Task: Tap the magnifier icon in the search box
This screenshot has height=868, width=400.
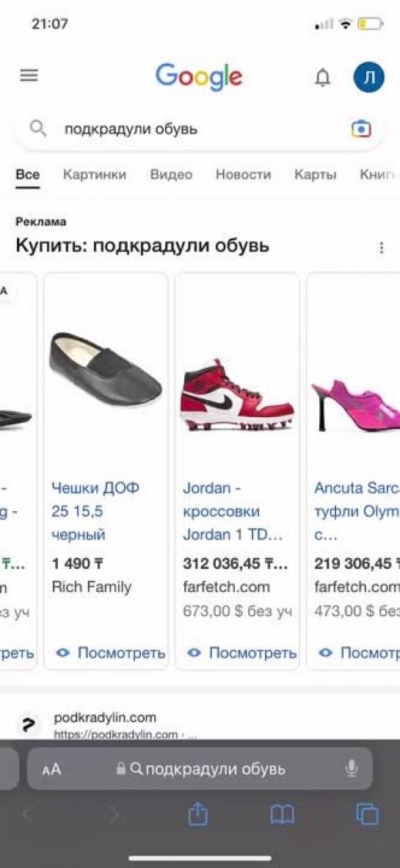Action: tap(38, 129)
